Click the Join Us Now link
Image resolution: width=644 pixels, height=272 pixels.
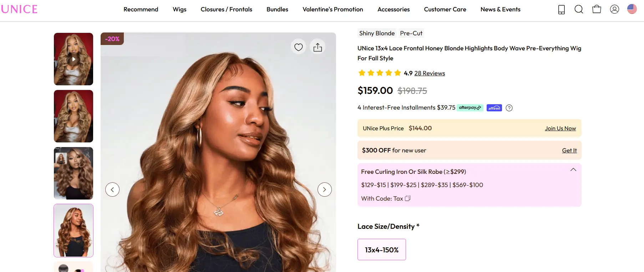tap(560, 129)
